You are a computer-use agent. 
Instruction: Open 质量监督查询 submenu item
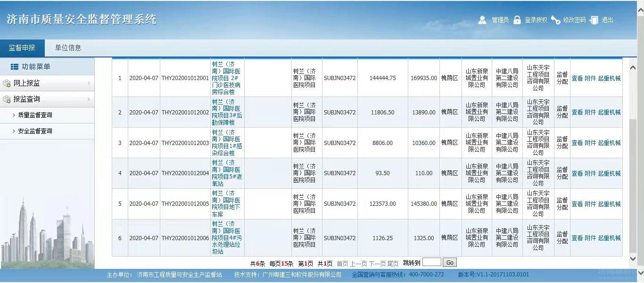35,115
